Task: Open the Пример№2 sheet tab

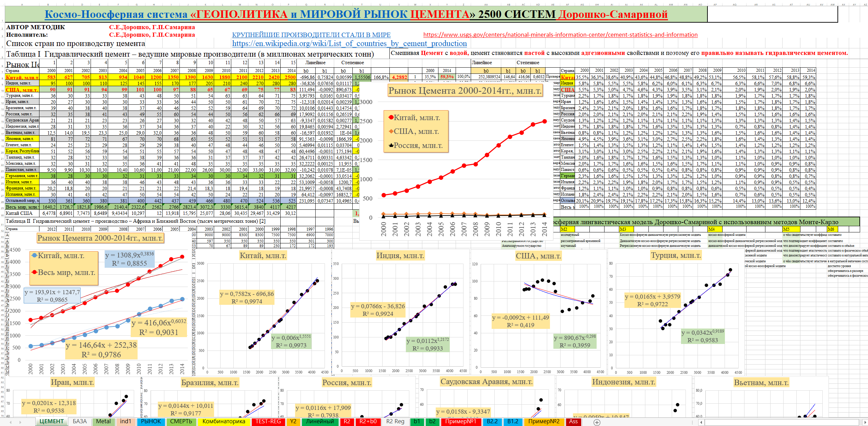Action: pos(544,422)
